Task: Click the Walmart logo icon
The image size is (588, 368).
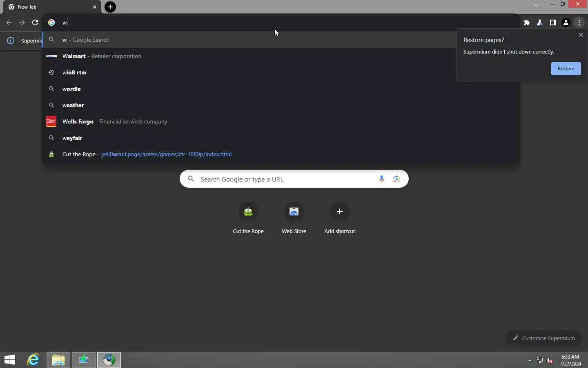Action: 51,56
